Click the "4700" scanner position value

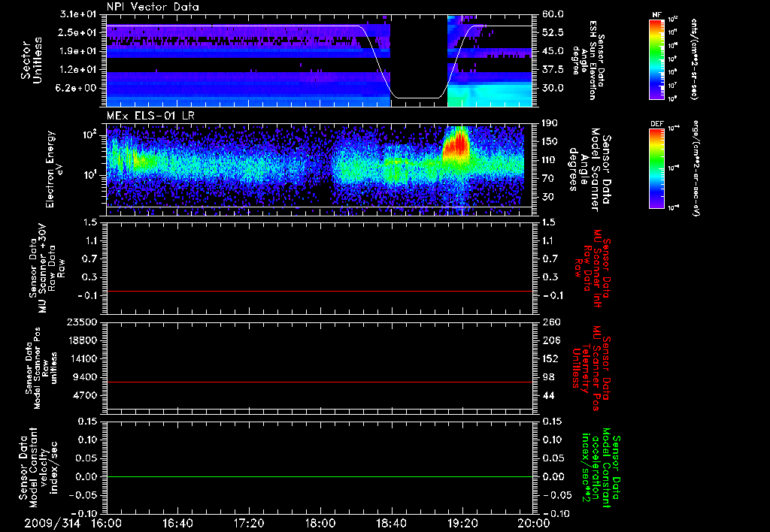[84, 395]
